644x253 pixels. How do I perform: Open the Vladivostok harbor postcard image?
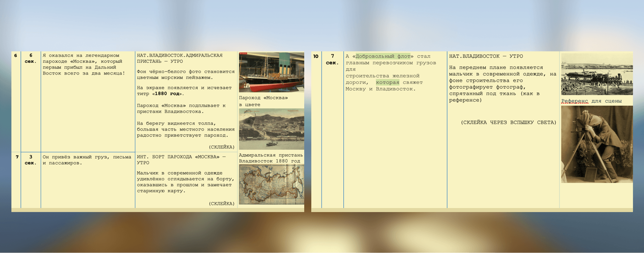(271, 129)
